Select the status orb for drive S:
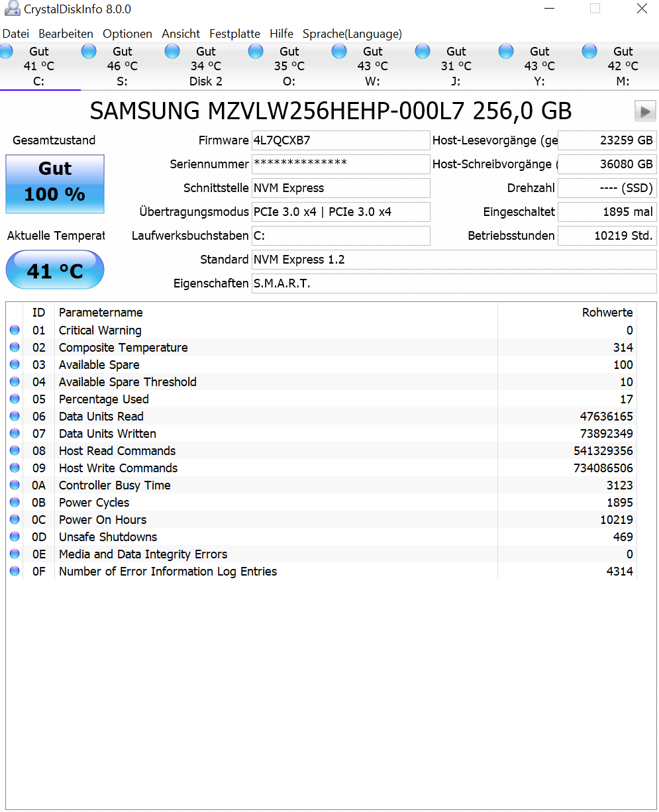Screen dimensions: 659x812 click(x=88, y=50)
